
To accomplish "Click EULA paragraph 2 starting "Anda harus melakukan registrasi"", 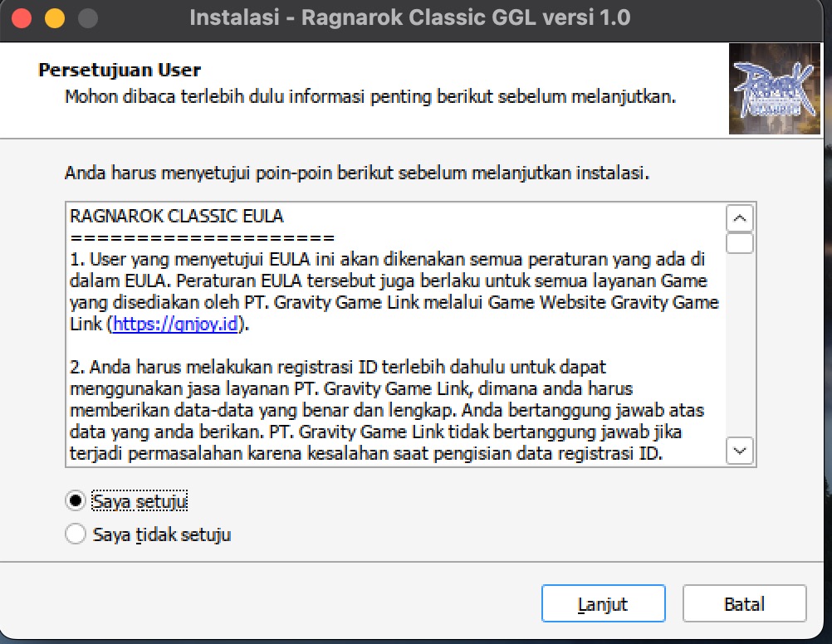I will click(x=387, y=410).
